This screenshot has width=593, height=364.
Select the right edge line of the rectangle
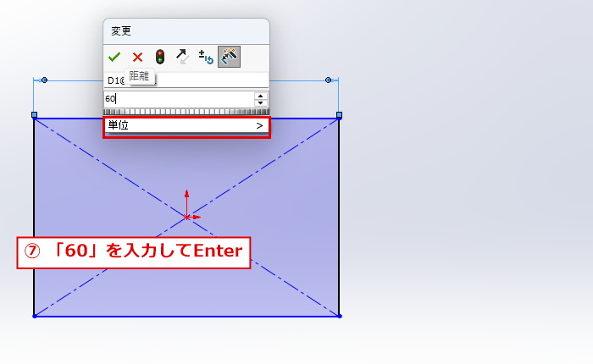339,218
